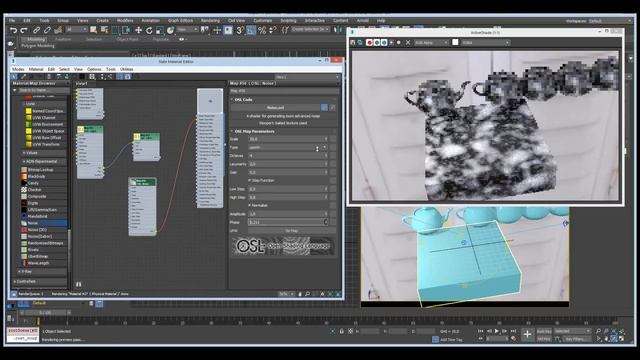The width and height of the screenshot is (640, 360).
Task: Click the pan hand icon in Slate editor footer
Action: 300,294
